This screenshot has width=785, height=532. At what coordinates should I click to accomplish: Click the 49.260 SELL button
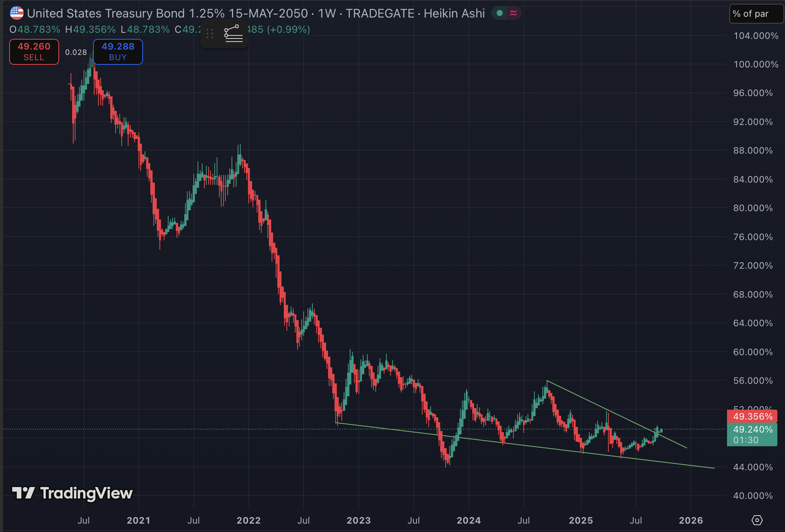(x=34, y=52)
